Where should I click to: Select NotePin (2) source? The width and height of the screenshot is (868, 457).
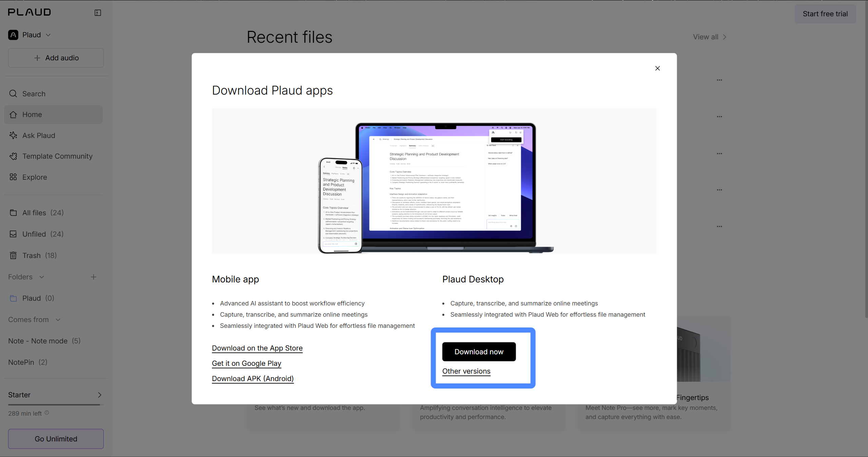tap(28, 362)
